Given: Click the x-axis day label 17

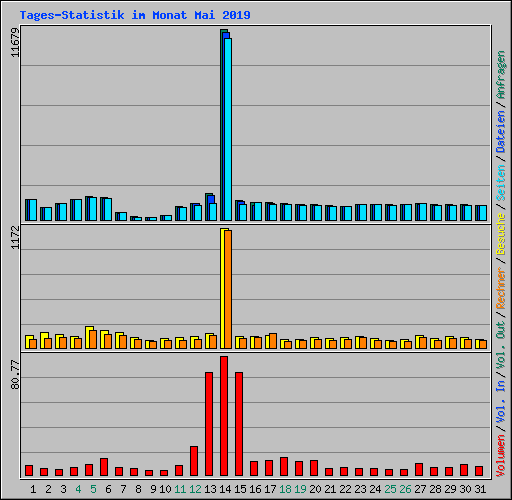Looking at the screenshot, I should pos(270,489).
